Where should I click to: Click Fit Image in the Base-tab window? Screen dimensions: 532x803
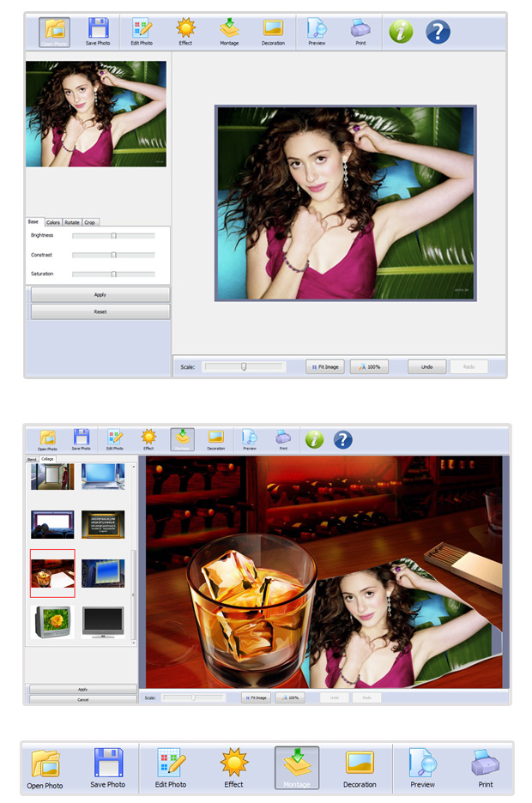pos(325,366)
